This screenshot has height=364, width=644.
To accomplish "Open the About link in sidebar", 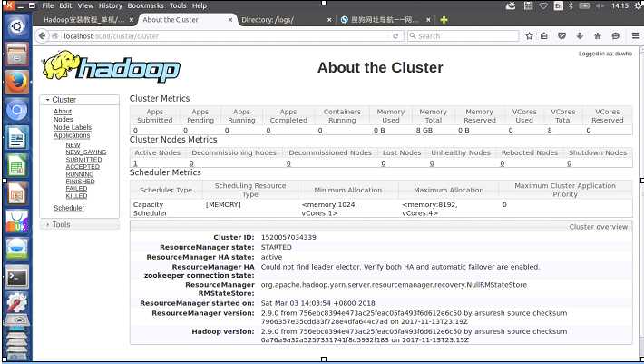I will [x=63, y=112].
